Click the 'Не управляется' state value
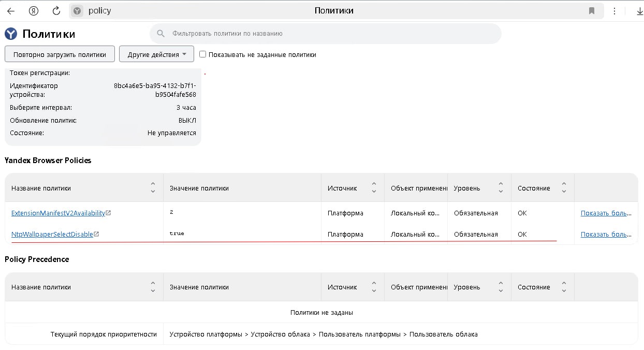 point(172,133)
